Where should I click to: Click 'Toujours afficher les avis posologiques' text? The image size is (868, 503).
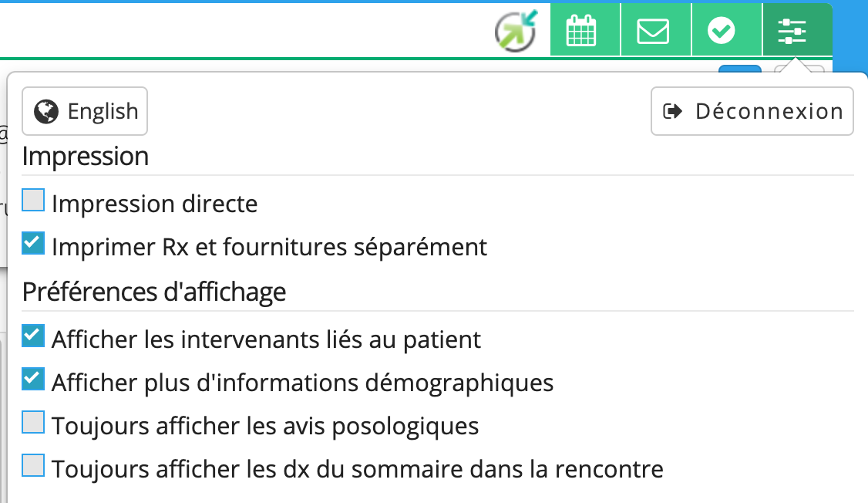pos(265,427)
